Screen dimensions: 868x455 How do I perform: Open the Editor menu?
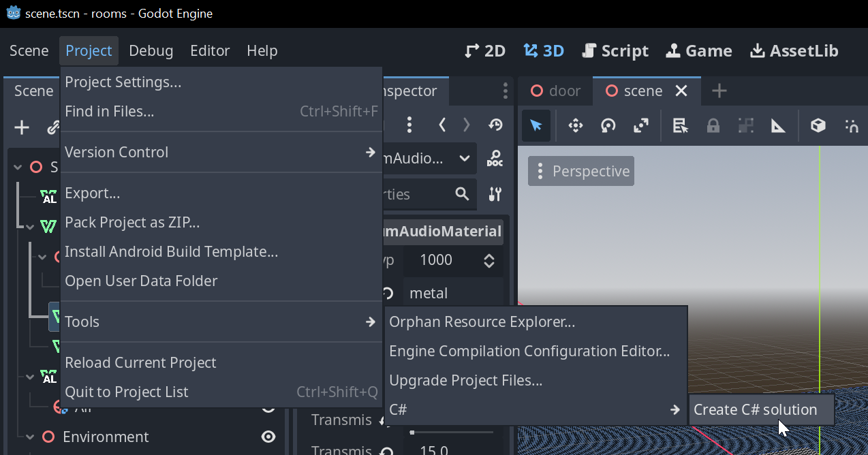[x=210, y=51]
